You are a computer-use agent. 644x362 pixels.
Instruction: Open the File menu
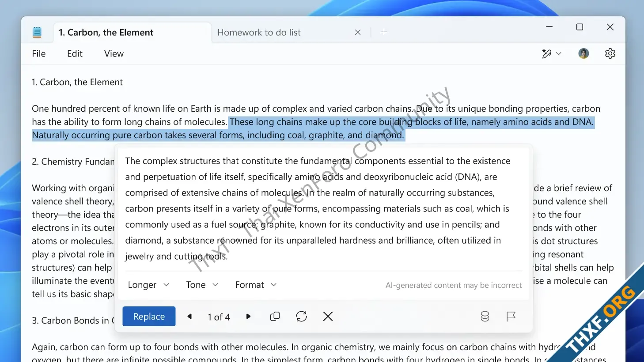(x=39, y=53)
